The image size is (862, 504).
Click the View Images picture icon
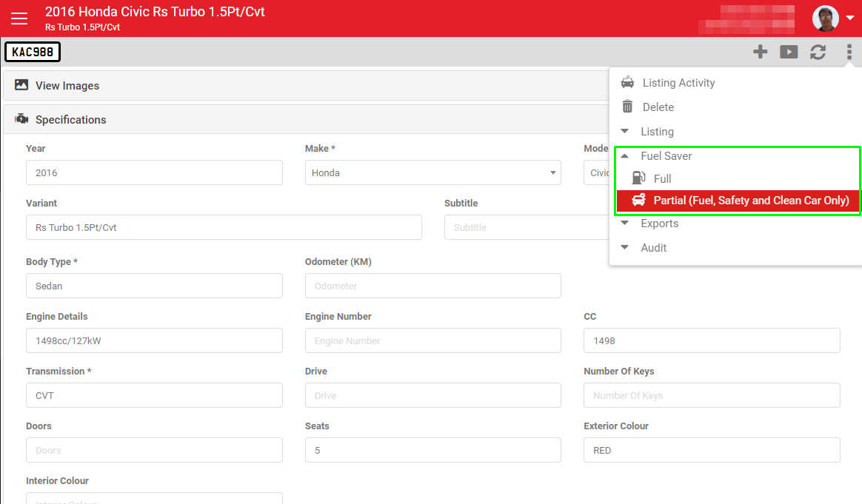[x=21, y=84]
